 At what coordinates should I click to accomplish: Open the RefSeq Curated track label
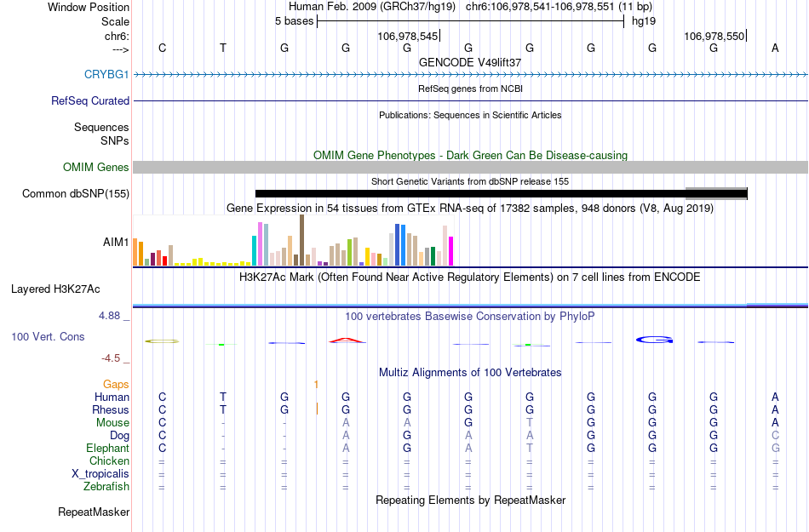[90, 100]
